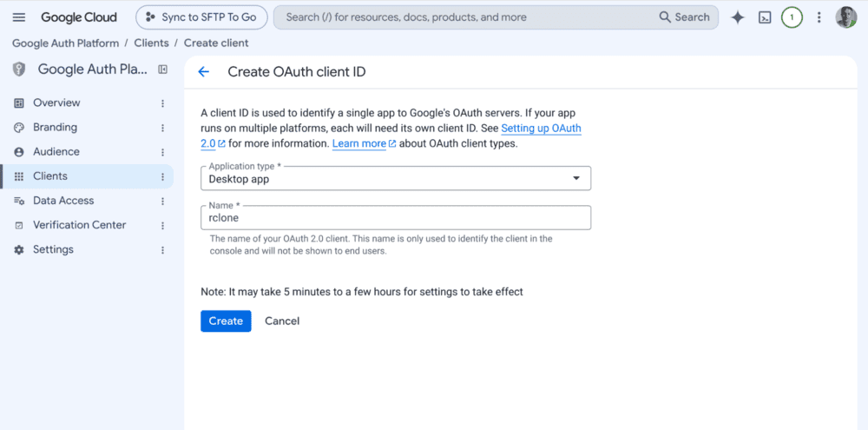Image resolution: width=868 pixels, height=430 pixels.
Task: Open more options next to Branding
Action: coord(163,128)
